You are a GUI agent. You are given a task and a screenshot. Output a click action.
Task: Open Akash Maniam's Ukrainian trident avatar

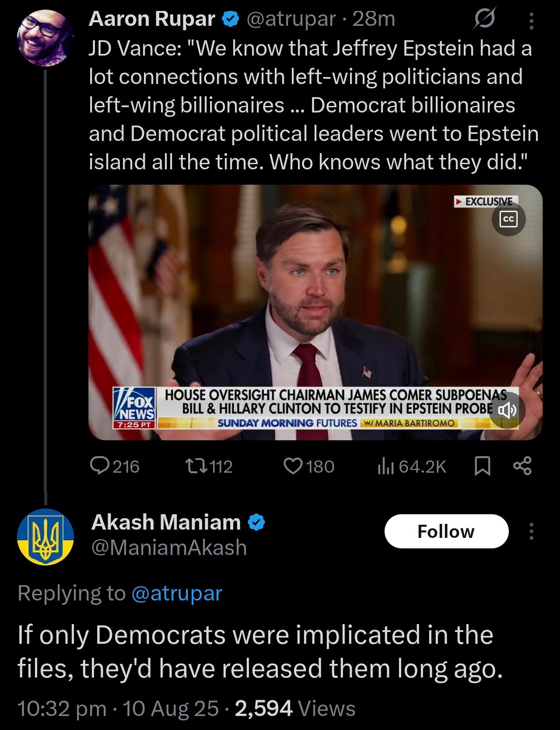coord(45,537)
